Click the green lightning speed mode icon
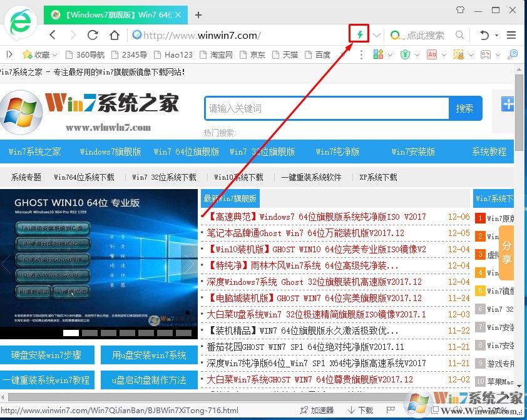This screenshot has width=527, height=420. tap(360, 34)
